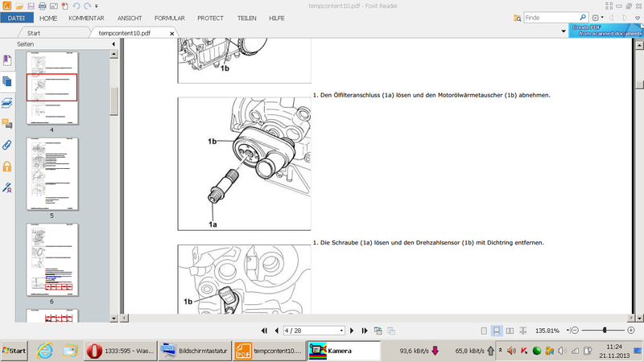This screenshot has width=644, height=362.
Task: Open the Comments panel in sidebar
Action: click(7, 124)
